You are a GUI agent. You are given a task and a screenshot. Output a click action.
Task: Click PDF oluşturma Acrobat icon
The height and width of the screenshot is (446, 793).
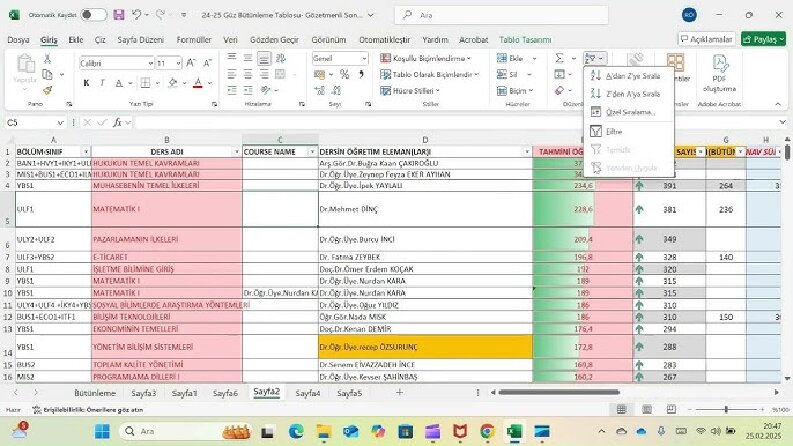pos(719,74)
